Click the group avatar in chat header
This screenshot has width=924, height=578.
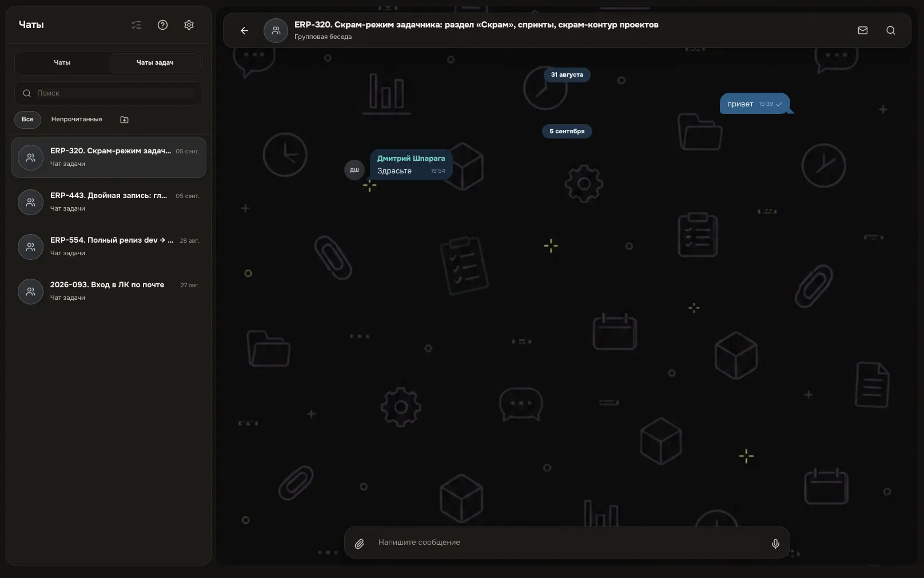click(276, 30)
